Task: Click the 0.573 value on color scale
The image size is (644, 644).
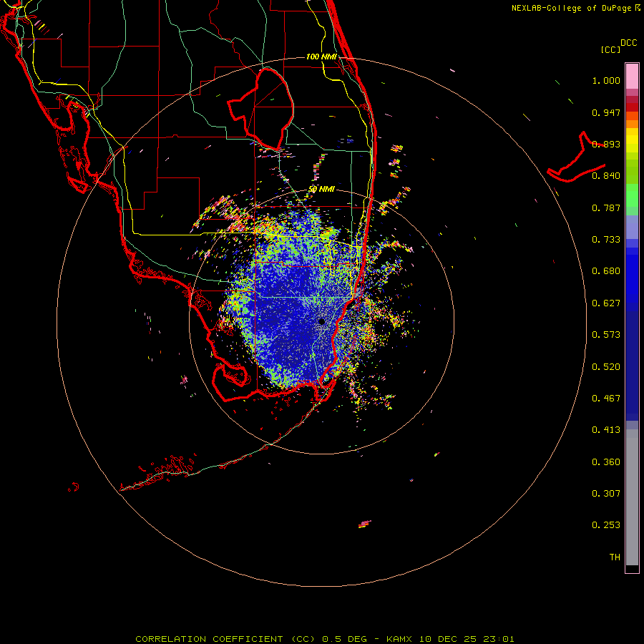Action: pos(606,335)
